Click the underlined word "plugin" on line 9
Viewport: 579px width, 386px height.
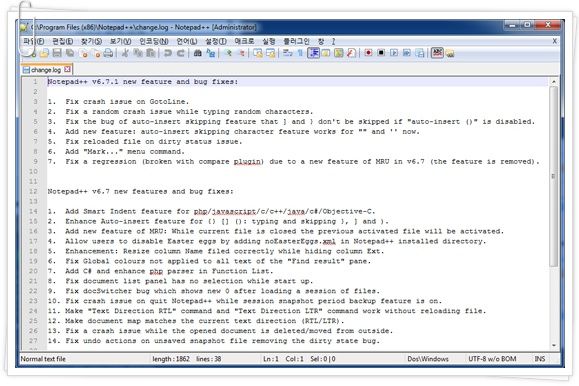[x=248, y=161]
